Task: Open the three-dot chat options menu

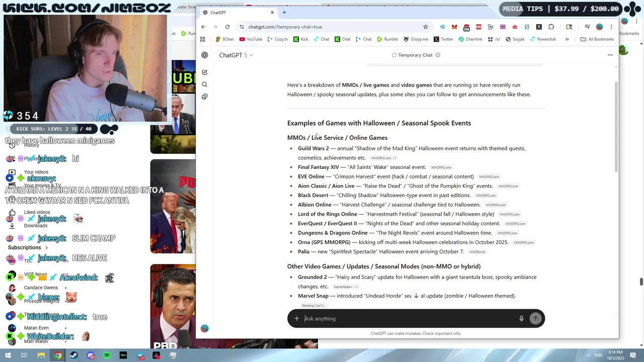Action: click(610, 55)
